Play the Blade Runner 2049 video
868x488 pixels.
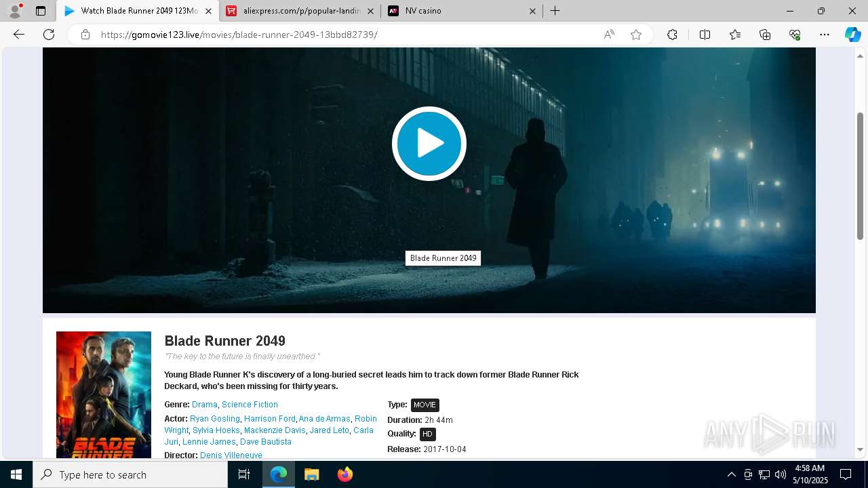click(429, 144)
